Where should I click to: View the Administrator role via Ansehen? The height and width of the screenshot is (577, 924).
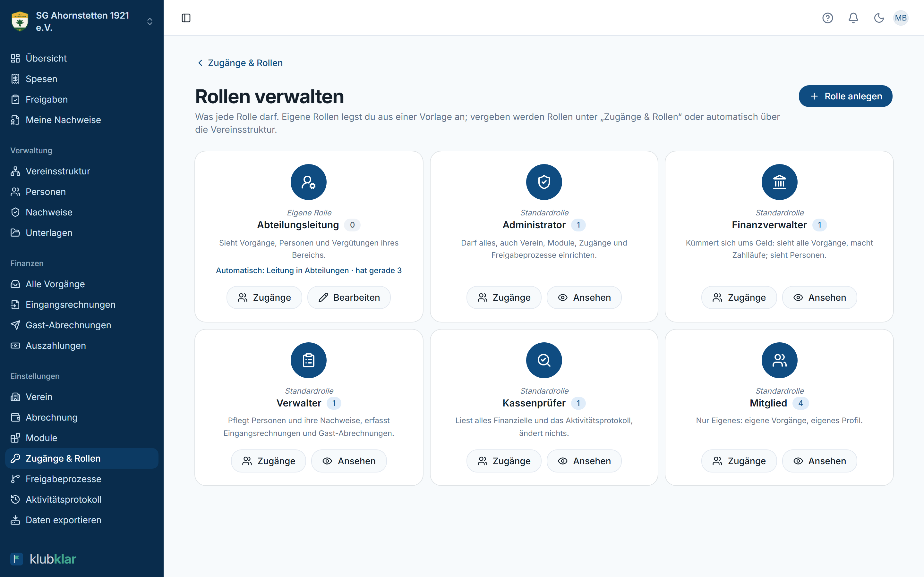[x=584, y=297]
